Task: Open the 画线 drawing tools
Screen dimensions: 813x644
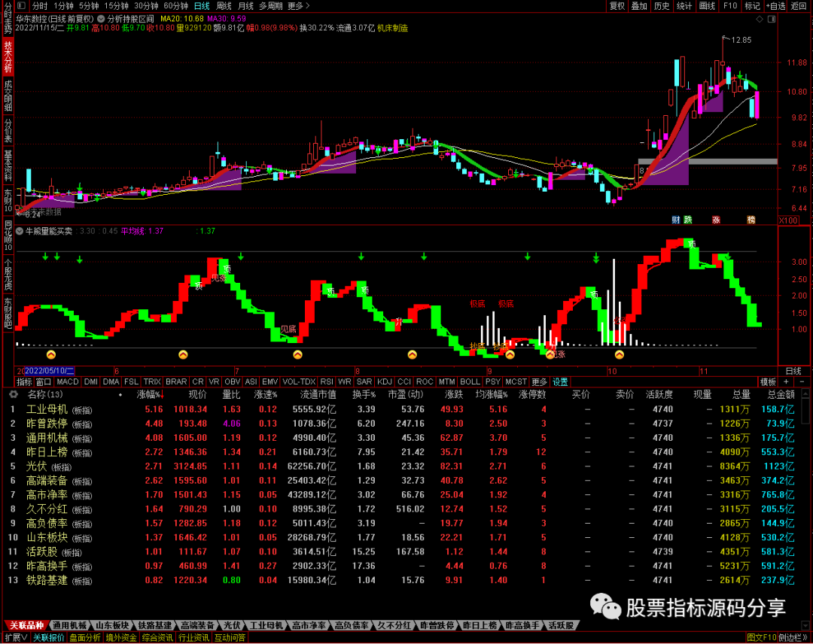Action: [x=707, y=6]
